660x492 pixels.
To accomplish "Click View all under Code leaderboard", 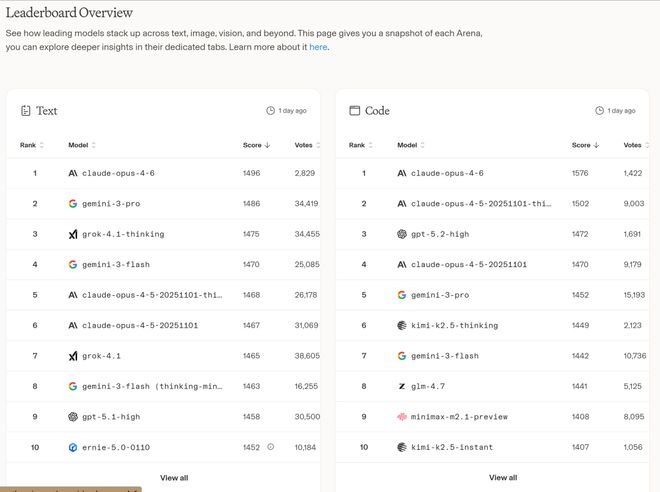I will [x=503, y=478].
